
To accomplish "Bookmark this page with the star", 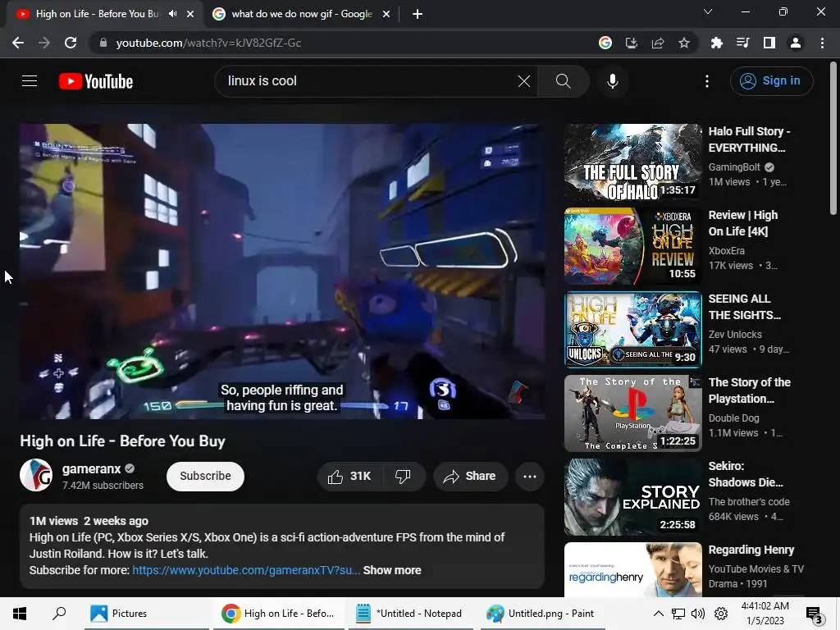I will (683, 43).
